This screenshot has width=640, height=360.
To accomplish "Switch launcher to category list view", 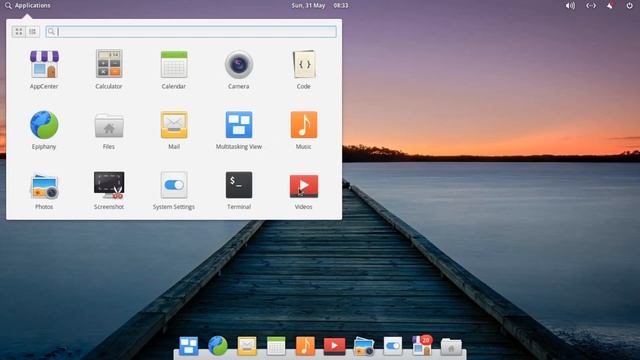I will pos(33,31).
